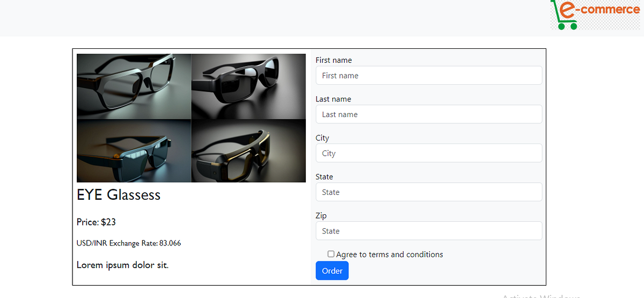Click the Agree to terms and conditions label

390,255
